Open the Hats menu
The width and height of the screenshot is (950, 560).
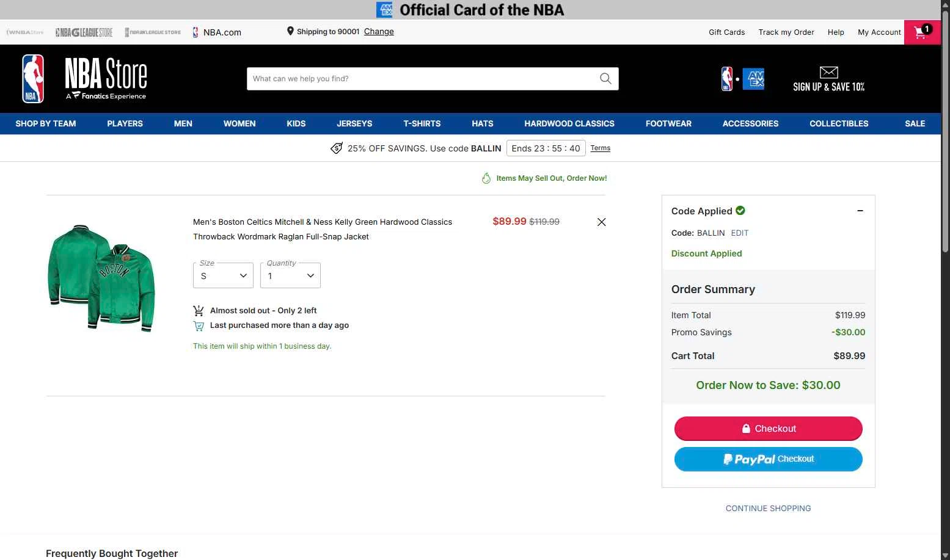click(x=483, y=123)
